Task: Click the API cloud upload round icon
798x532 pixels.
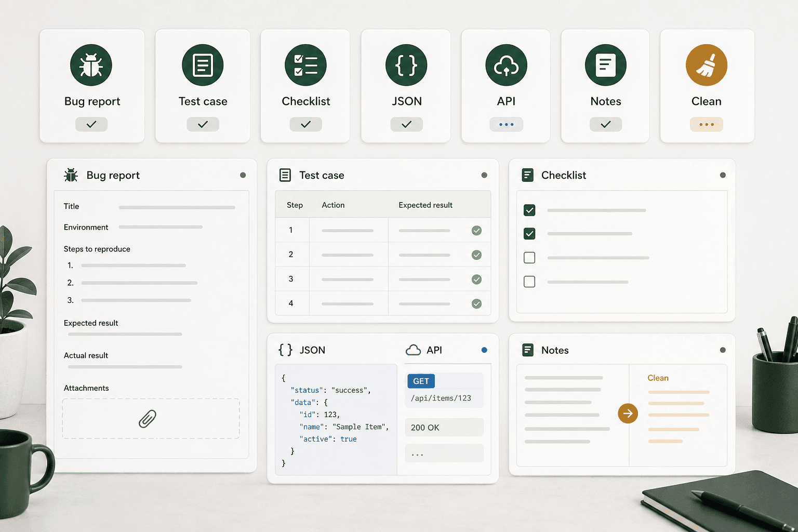Action: (506, 65)
